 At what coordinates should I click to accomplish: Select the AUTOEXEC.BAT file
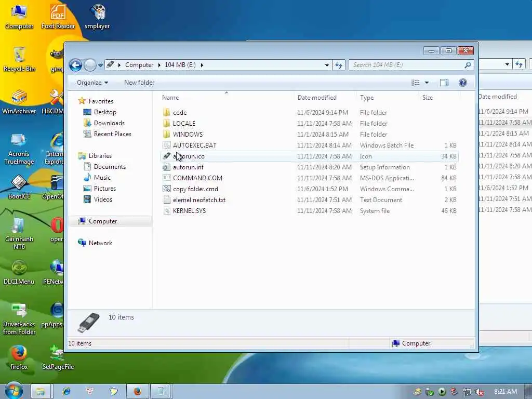tap(195, 145)
